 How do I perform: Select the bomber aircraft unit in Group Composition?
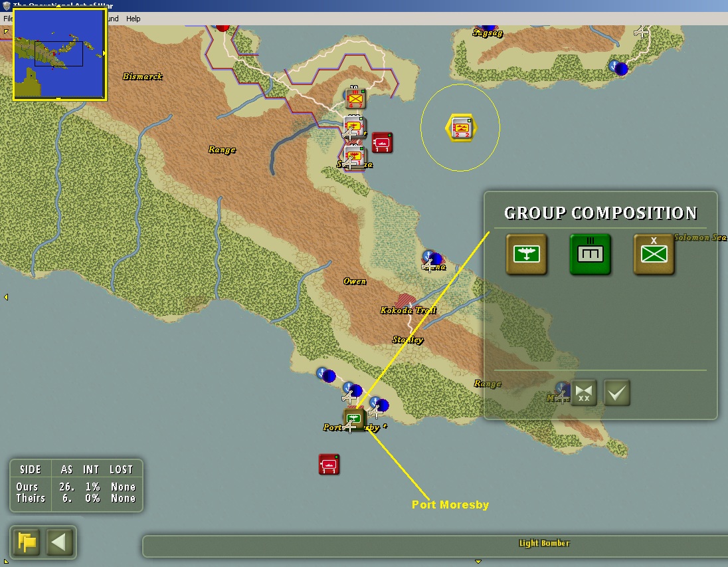pos(527,254)
